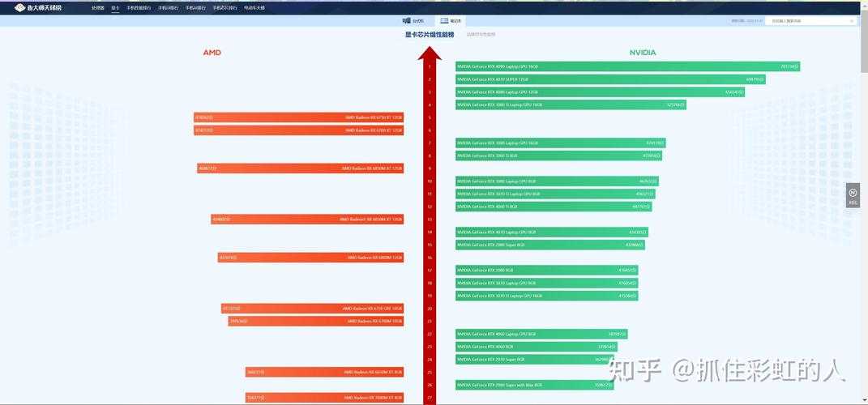Switch to the grey secondary ranking tab
Image resolution: width=868 pixels, height=405 pixels.
point(481,34)
